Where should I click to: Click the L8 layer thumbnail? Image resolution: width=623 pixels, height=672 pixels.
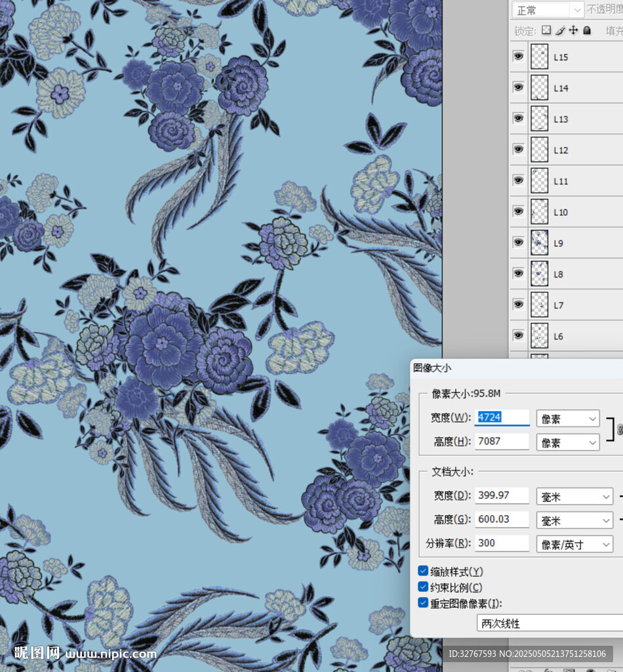pyautogui.click(x=539, y=274)
